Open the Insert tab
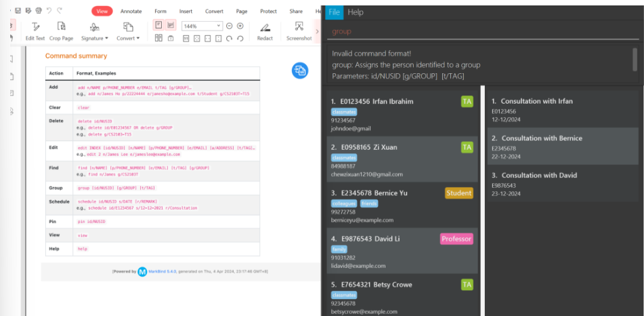This screenshot has height=316, width=644. point(186,12)
